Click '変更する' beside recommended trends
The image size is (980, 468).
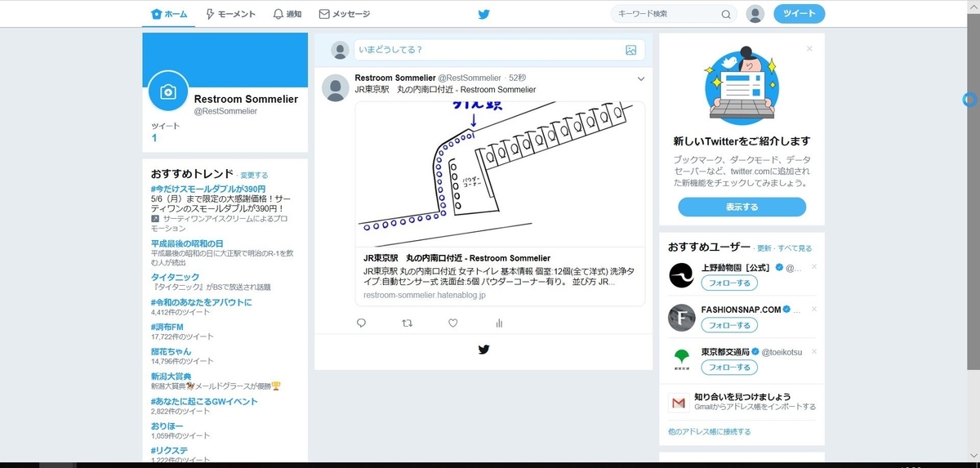(x=254, y=176)
